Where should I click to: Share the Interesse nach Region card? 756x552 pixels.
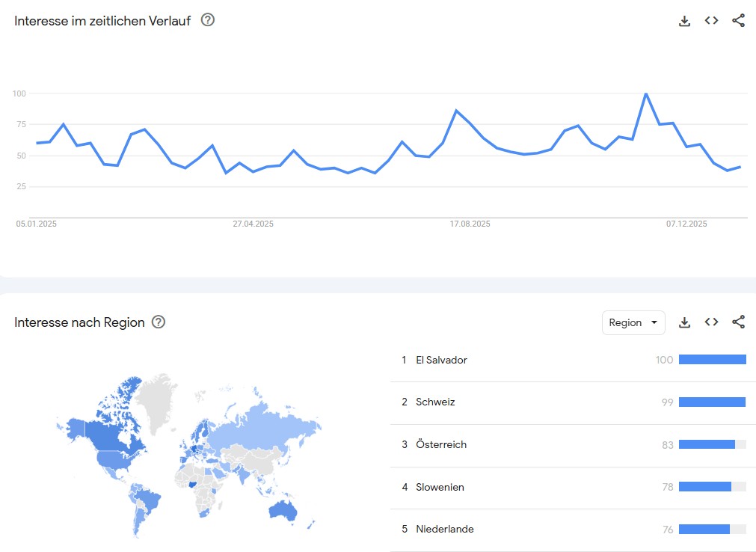[x=738, y=322]
